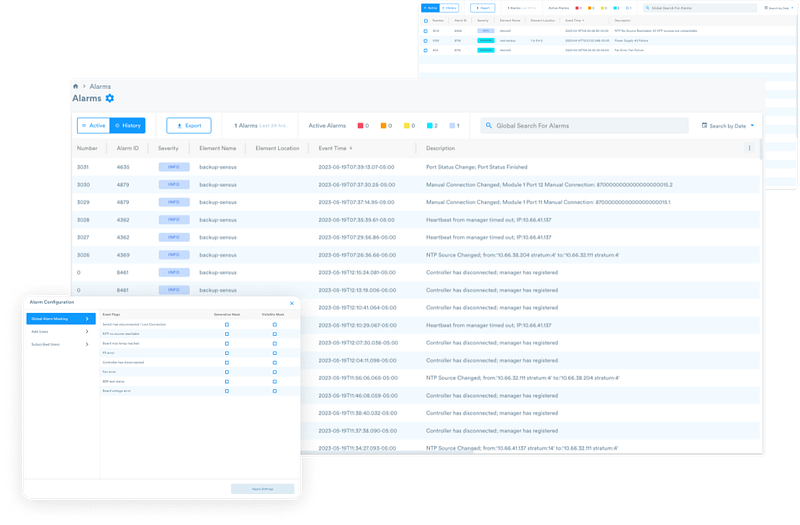Open the Search by Date dropdown arrow

[752, 126]
